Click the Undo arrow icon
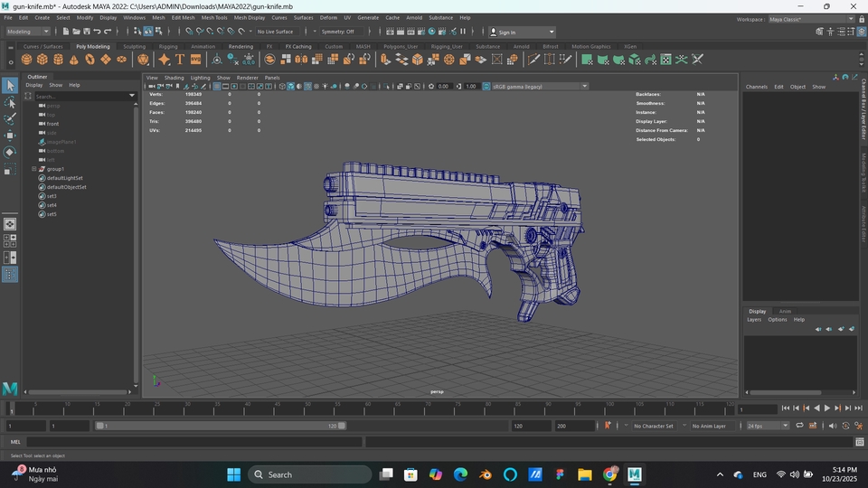This screenshot has height=488, width=868. [98, 32]
